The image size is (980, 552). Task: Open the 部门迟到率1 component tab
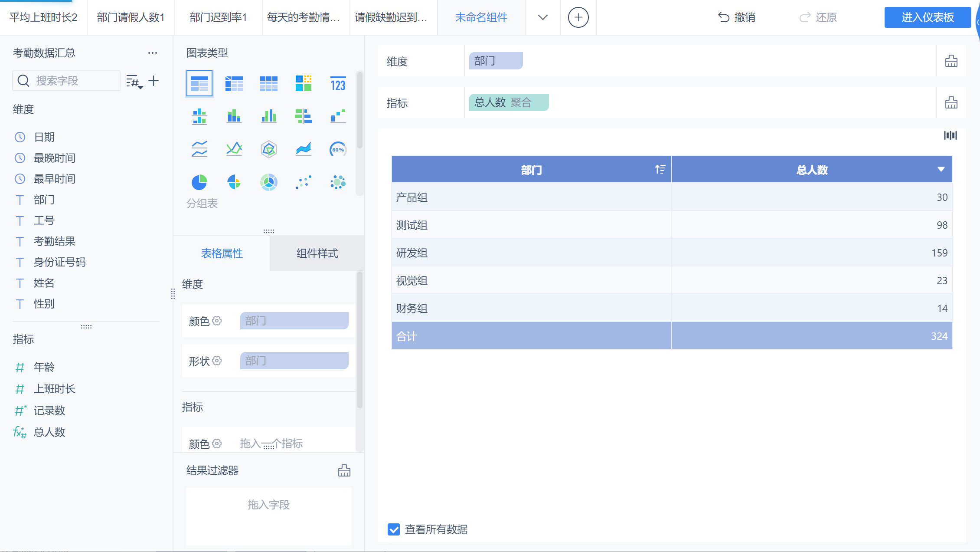(x=218, y=17)
